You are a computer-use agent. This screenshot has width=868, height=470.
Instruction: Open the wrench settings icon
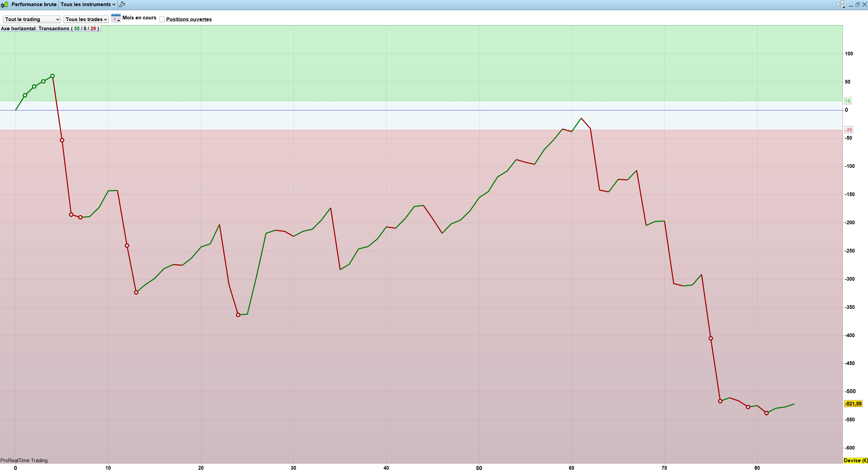[122, 4]
